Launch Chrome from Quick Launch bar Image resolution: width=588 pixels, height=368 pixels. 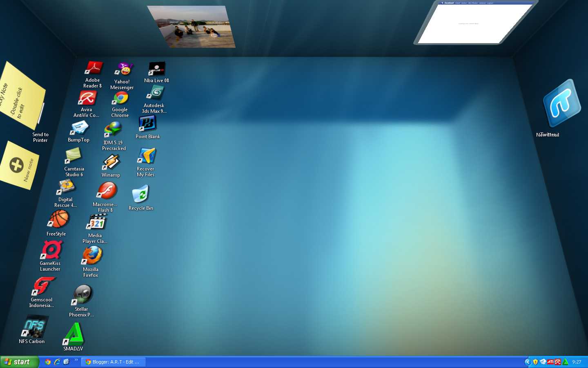48,362
